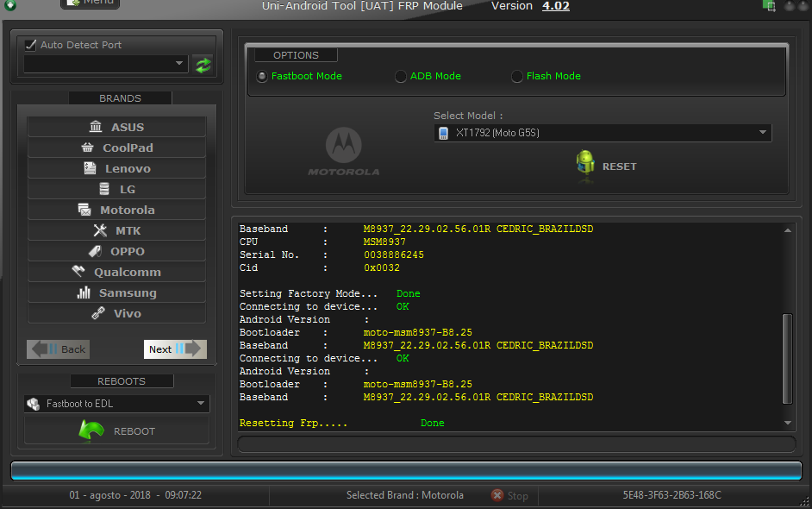Image resolution: width=812 pixels, height=509 pixels.
Task: Click the date and time in status bar
Action: pos(135,495)
